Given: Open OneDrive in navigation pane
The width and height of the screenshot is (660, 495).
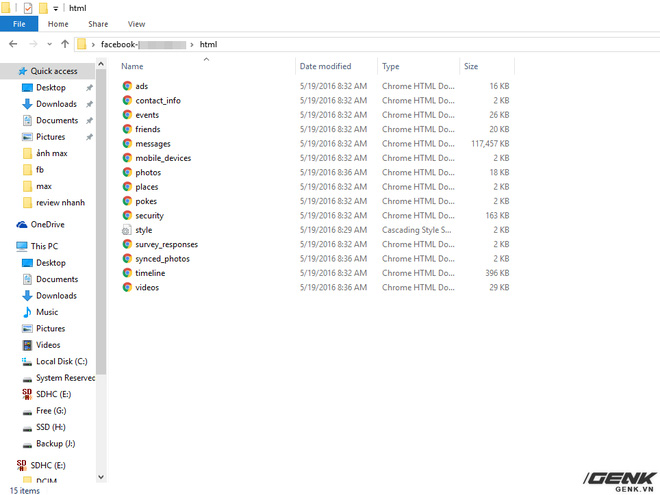Looking at the screenshot, I should 47,224.
